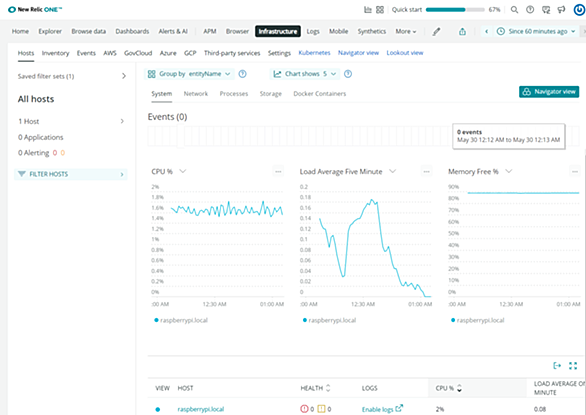The width and height of the screenshot is (586, 415).
Task: Click the share icon in navigation bar
Action: [x=462, y=32]
